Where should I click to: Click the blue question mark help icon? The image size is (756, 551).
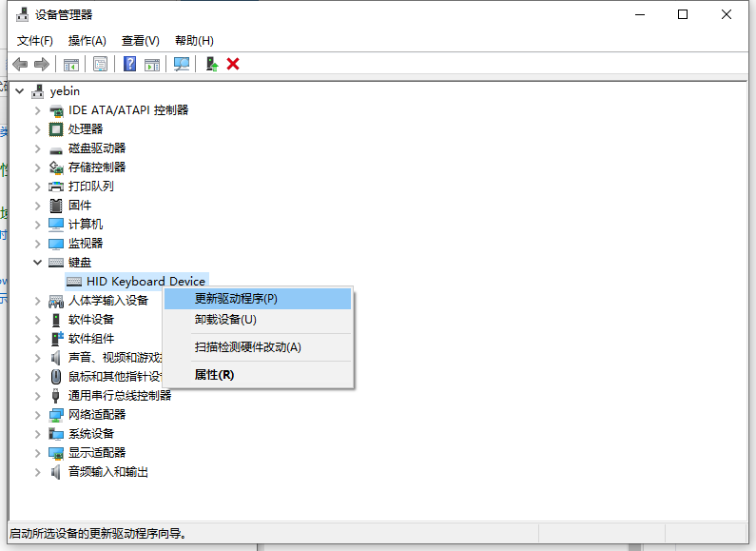(130, 64)
